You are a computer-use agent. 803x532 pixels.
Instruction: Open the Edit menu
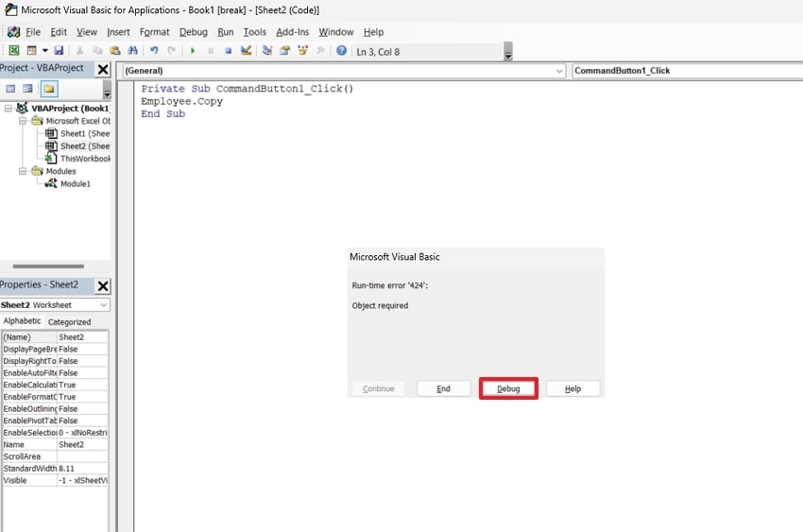tap(59, 32)
